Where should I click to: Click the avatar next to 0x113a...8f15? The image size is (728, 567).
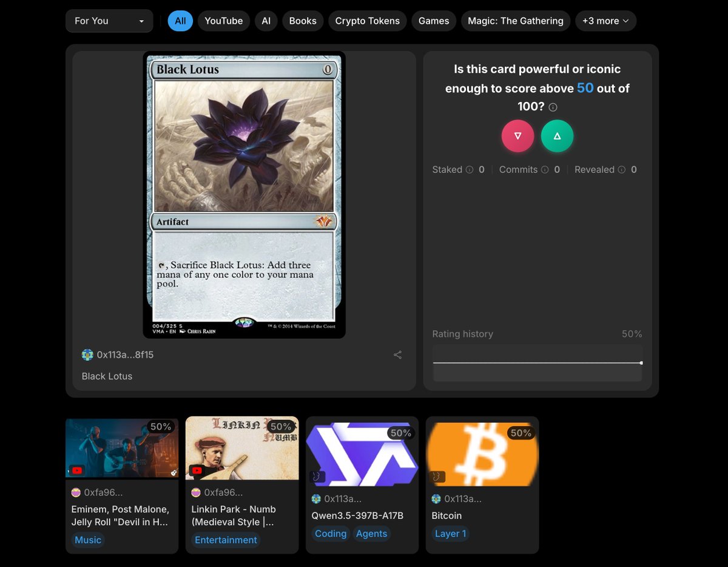click(87, 355)
